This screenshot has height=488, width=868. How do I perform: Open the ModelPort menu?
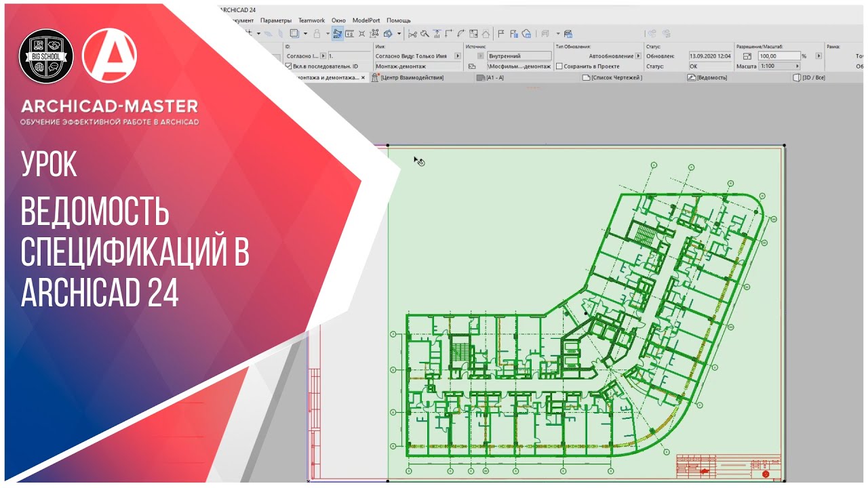pyautogui.click(x=366, y=20)
